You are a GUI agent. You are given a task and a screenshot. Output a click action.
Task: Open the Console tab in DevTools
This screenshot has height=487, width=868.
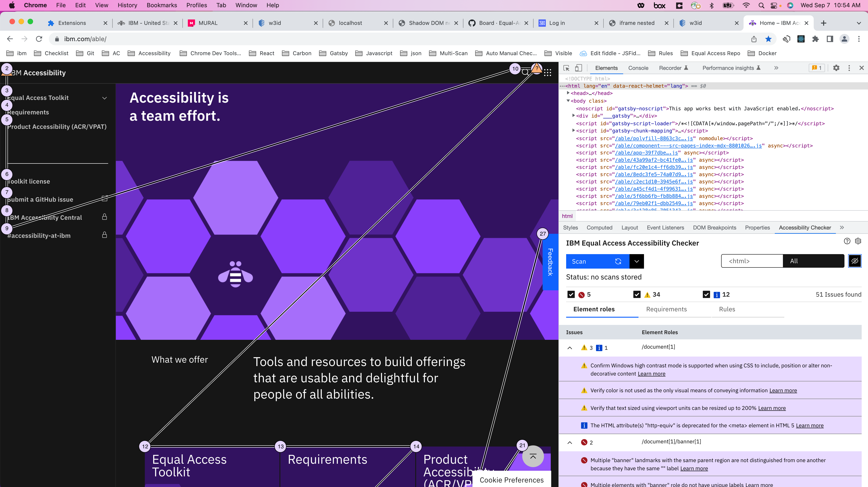coord(638,68)
